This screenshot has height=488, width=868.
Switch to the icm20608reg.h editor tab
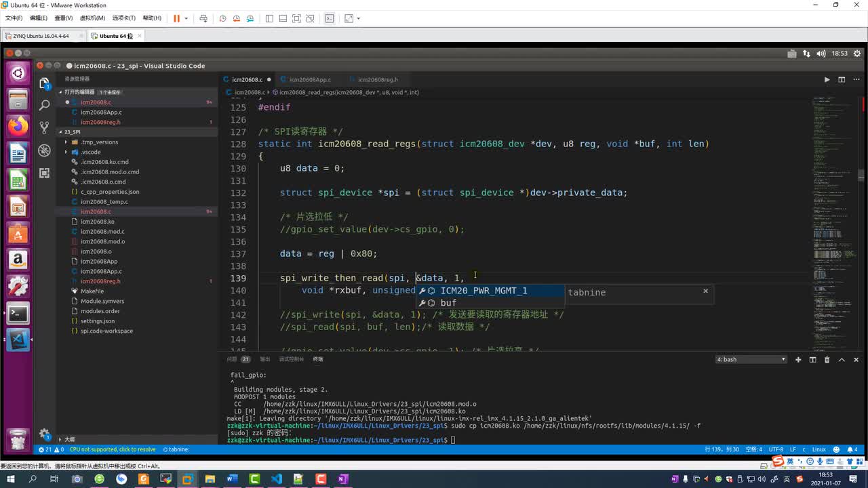point(378,79)
